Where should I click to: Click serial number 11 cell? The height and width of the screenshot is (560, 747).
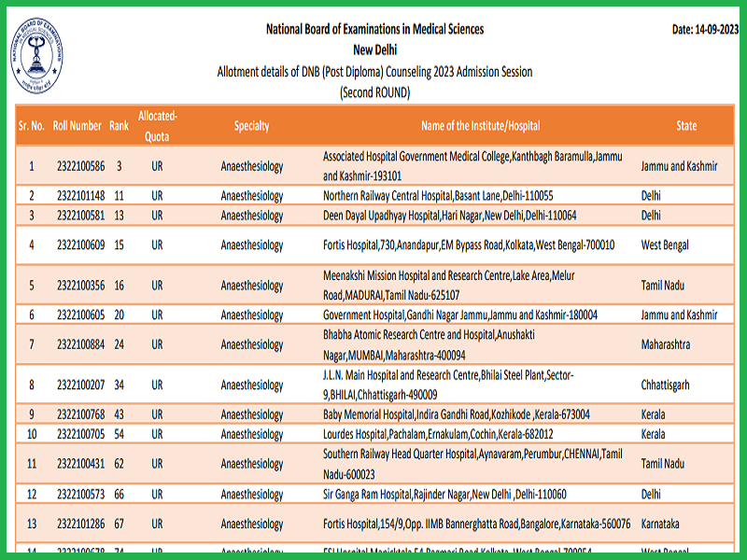32,464
